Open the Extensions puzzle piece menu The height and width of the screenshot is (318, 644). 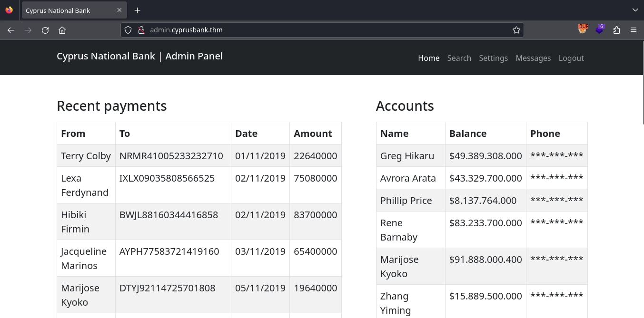617,30
